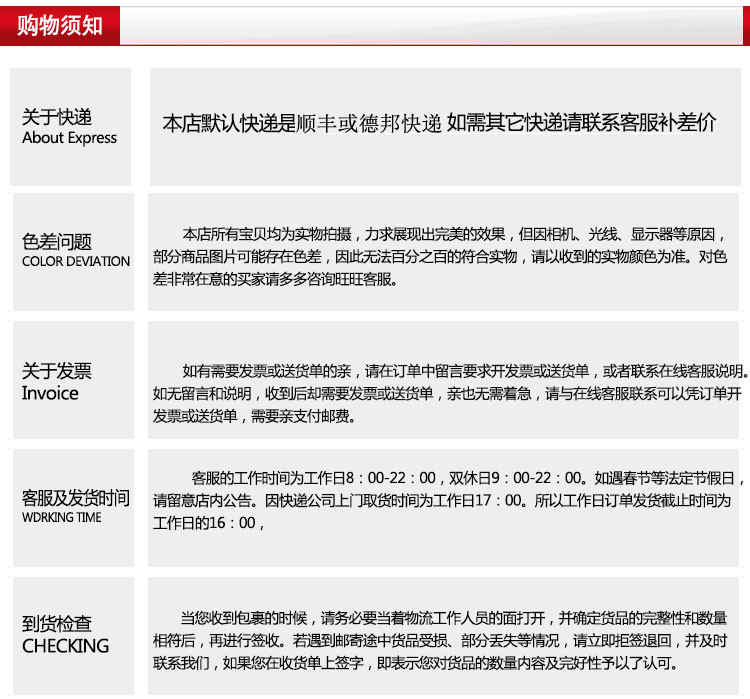750x699 pixels.
Task: Click the CHECKING subtitle text
Action: coord(65,646)
